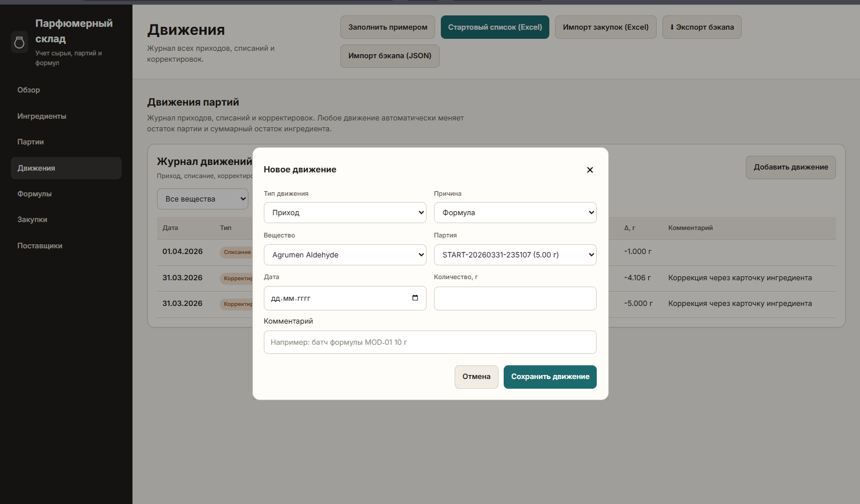
Task: Close the Новое движение dialog
Action: 590,170
